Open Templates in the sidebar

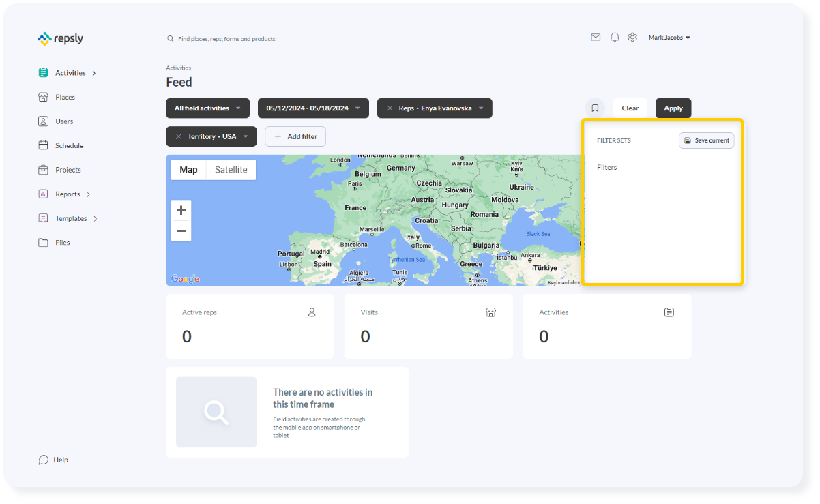71,219
